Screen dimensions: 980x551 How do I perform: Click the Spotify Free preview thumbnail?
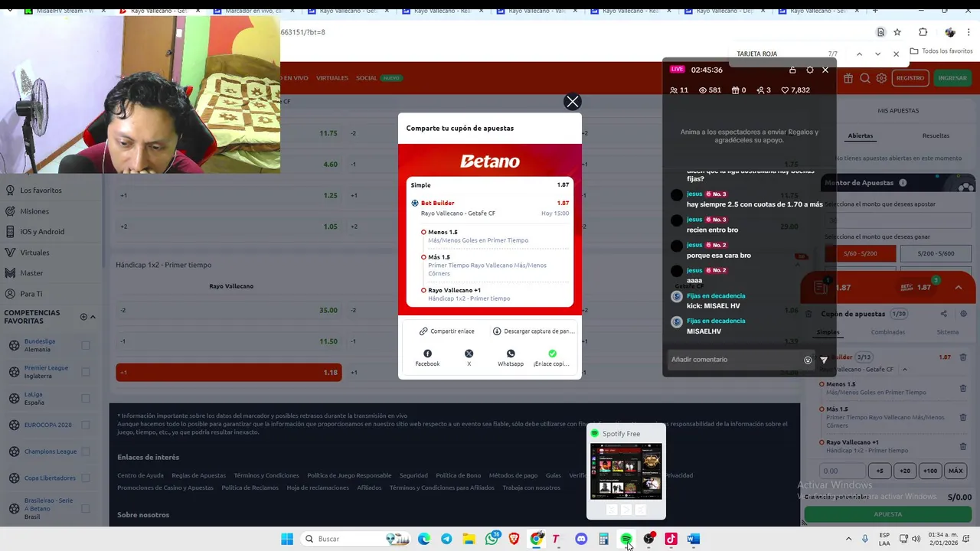626,471
